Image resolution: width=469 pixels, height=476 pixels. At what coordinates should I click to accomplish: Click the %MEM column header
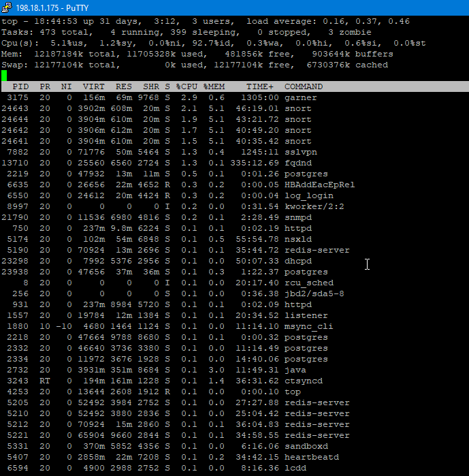(214, 86)
